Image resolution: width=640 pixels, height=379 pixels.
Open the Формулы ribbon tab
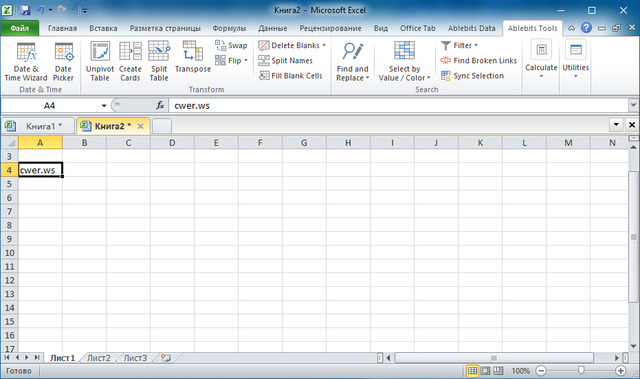pos(229,28)
